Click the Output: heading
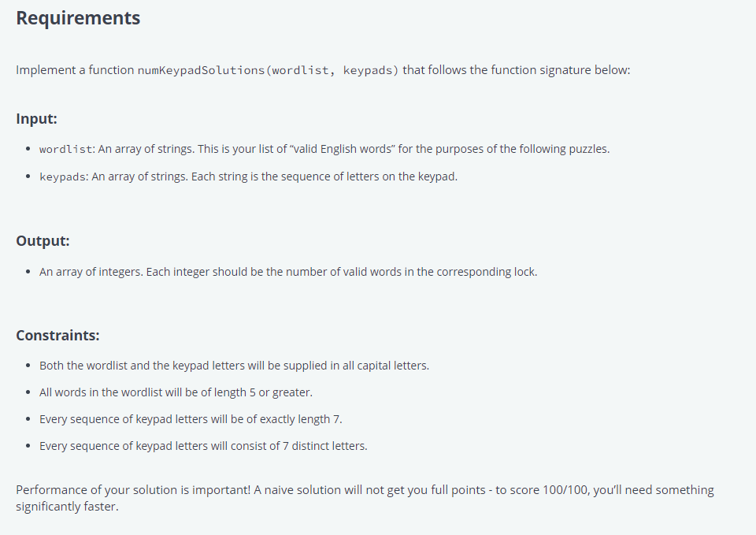 coord(43,241)
